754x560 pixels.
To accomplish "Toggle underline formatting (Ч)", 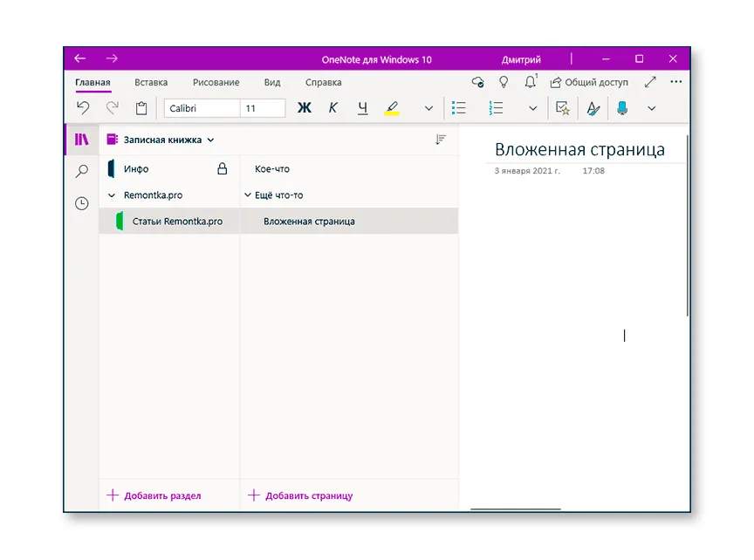I will (x=362, y=108).
